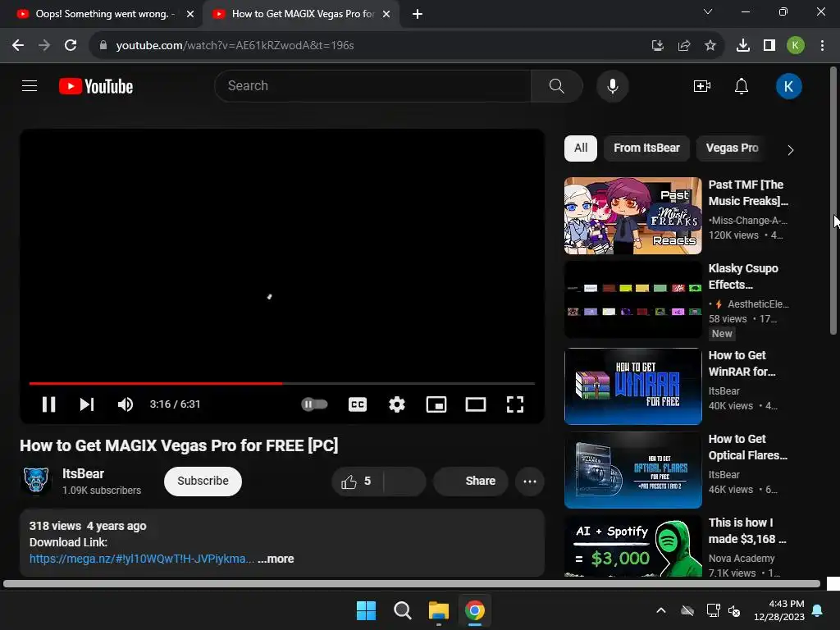Select the All filter chip
Viewport: 840px width, 630px height.
pos(581,148)
